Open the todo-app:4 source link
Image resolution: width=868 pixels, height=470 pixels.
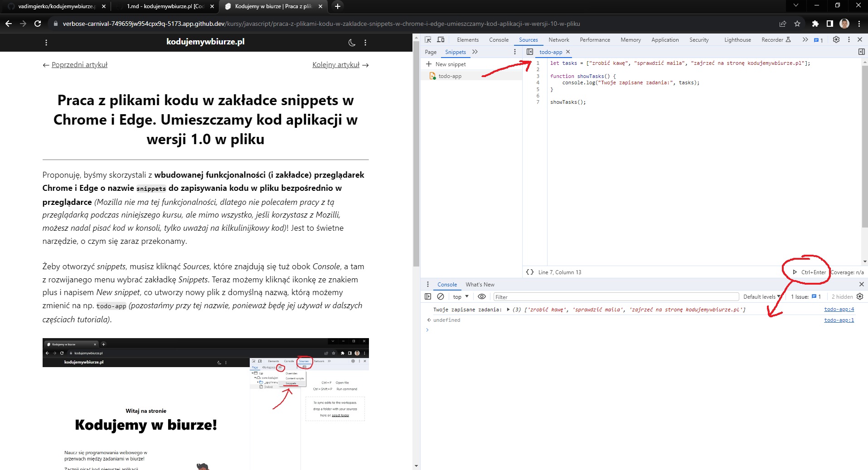(839, 309)
